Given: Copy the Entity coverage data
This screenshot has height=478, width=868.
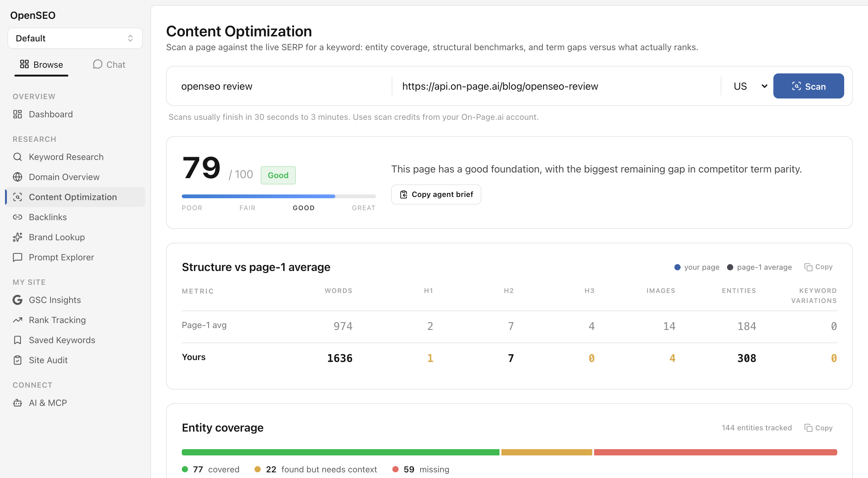Looking at the screenshot, I should 818,428.
